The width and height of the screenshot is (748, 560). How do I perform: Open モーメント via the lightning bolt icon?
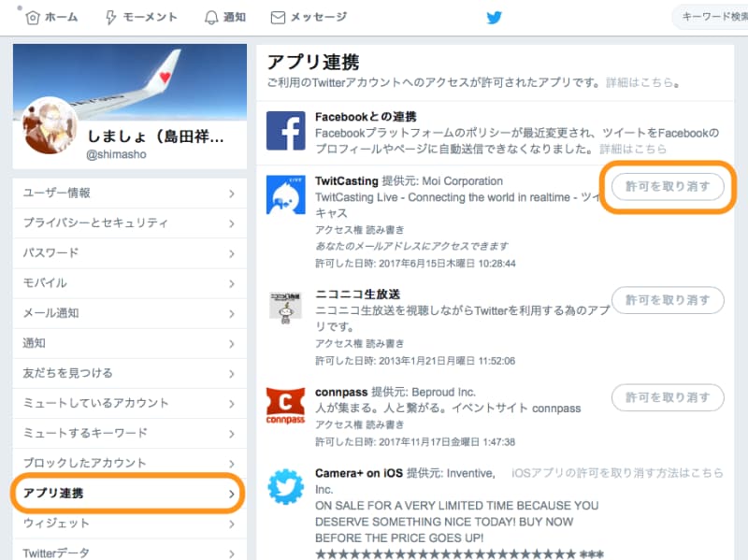(110, 16)
